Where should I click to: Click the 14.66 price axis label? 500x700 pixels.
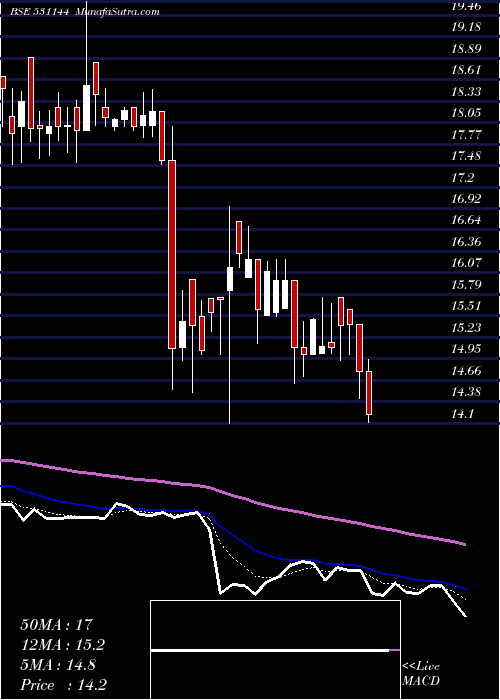tap(465, 371)
